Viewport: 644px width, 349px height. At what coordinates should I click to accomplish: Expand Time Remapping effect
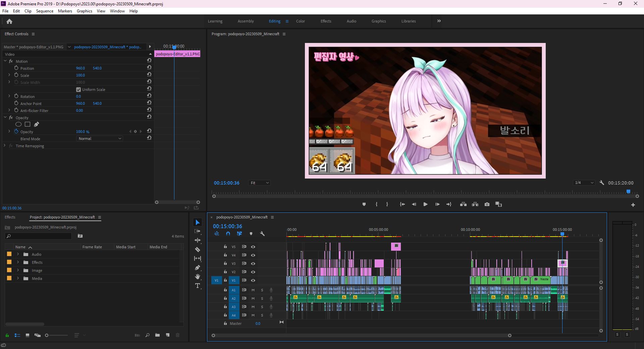tap(5, 146)
